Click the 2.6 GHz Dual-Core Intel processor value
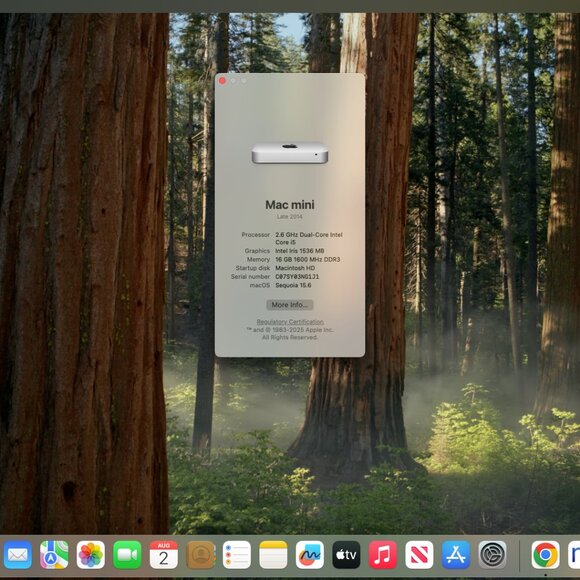Viewport: 580px width, 580px height. 309,238
